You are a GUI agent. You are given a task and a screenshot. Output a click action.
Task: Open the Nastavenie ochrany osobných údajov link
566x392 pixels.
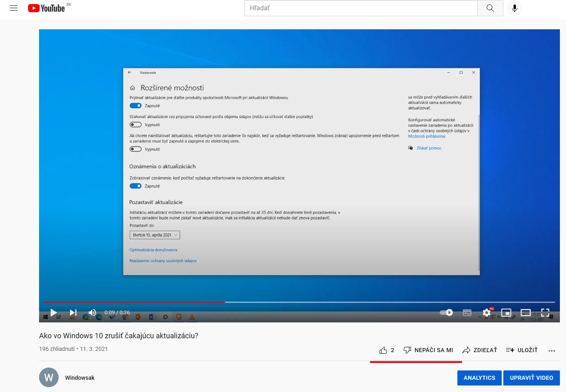(163, 261)
